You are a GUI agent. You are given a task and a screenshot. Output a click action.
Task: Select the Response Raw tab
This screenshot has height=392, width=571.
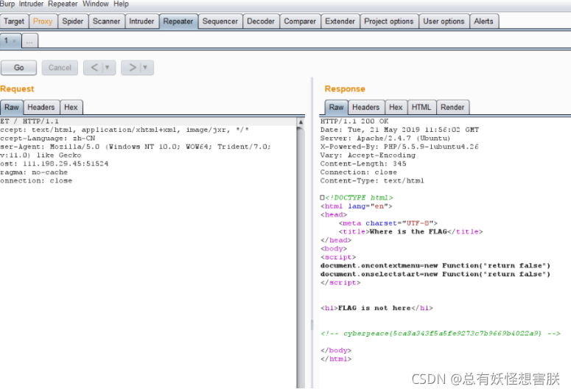pyautogui.click(x=336, y=107)
